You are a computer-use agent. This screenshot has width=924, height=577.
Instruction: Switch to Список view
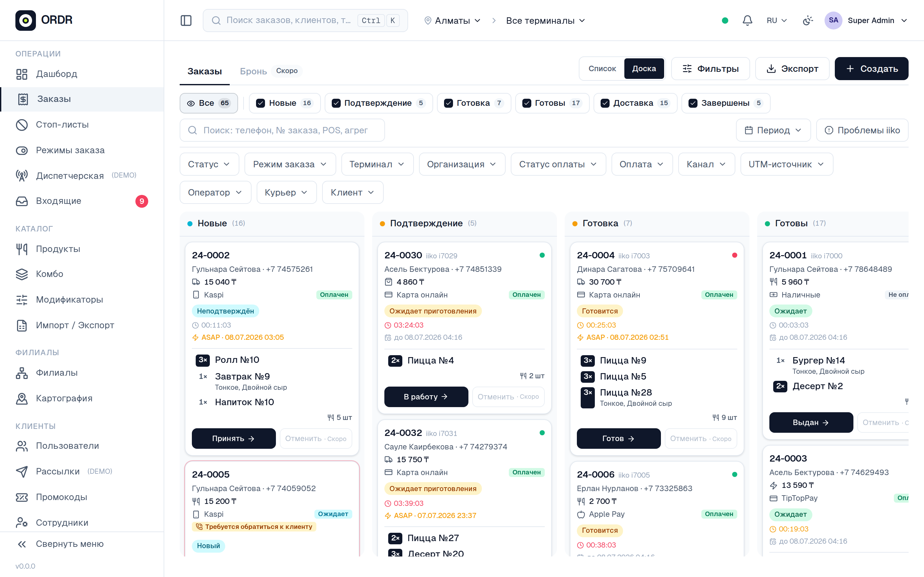[x=602, y=69]
